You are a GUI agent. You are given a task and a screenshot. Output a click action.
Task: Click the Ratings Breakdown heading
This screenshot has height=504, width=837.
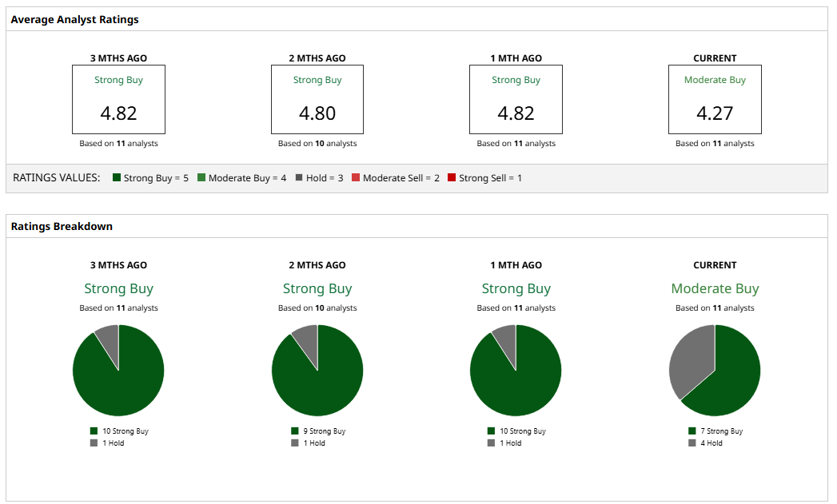62,226
